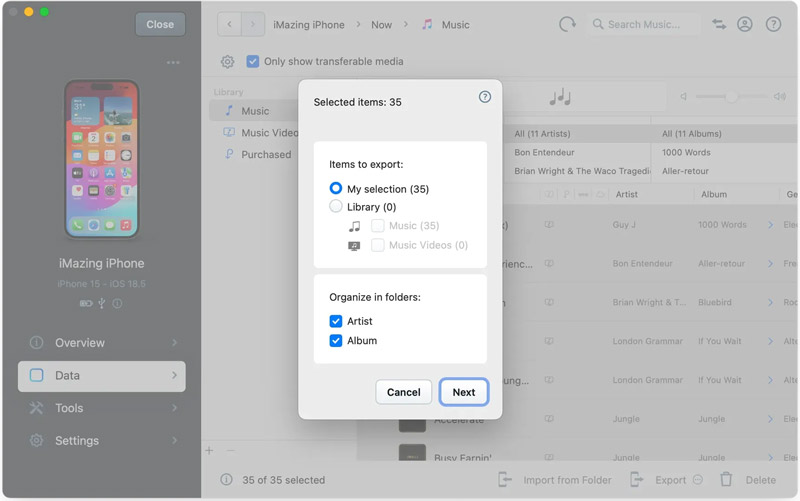Screen dimensions: 800x501
Task: Add a playlist with the plus icon
Action: click(x=209, y=450)
